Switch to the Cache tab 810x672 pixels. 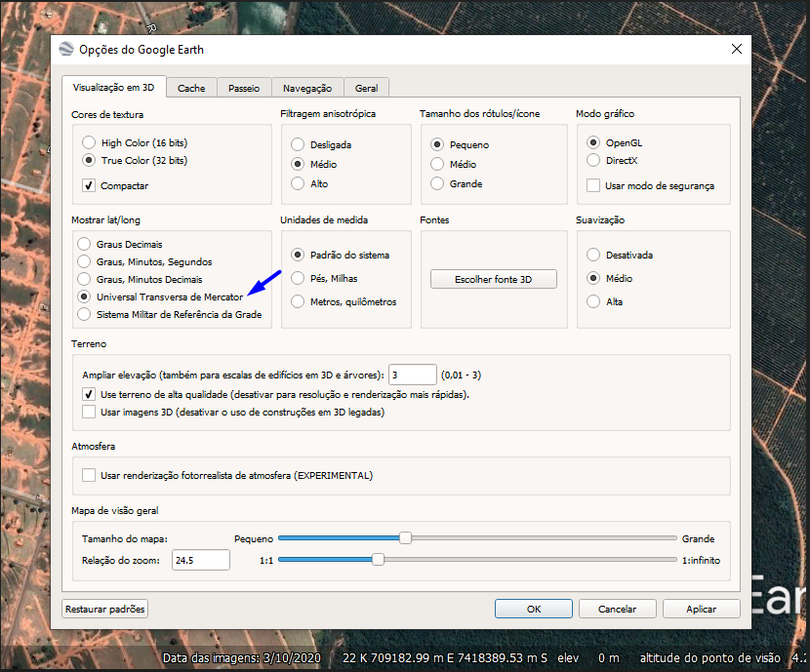[191, 88]
